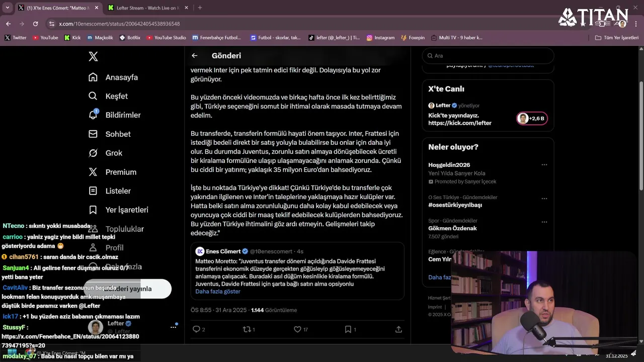Open the Fenerbahce_EN link in chat
The image size is (644, 362).
click(x=70, y=341)
